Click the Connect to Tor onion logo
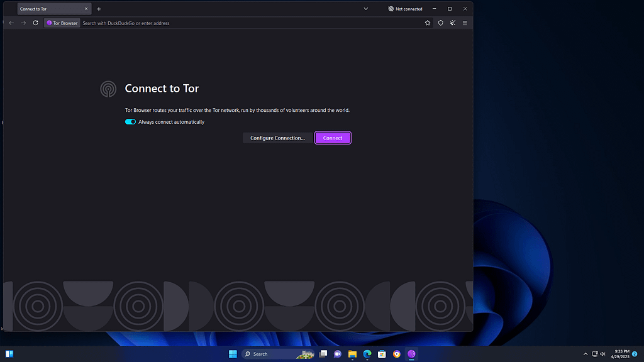The width and height of the screenshot is (644, 362). [x=108, y=89]
